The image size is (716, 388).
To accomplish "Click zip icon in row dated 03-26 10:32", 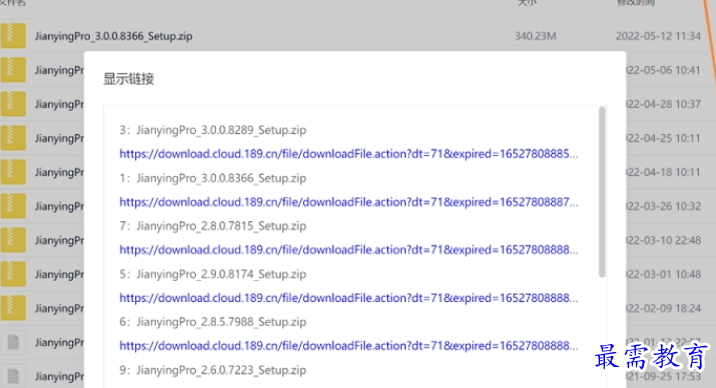I will (13, 206).
